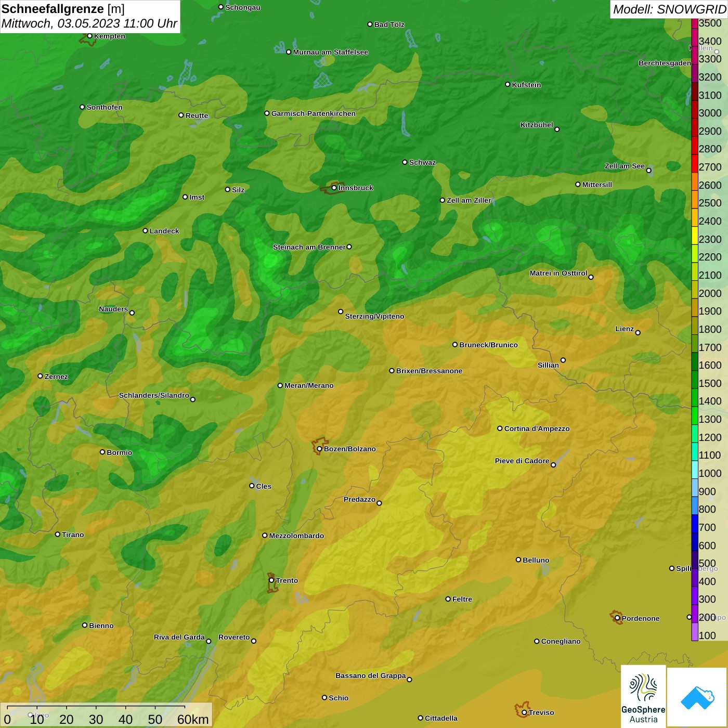Click the Sonthofen label

(105, 107)
